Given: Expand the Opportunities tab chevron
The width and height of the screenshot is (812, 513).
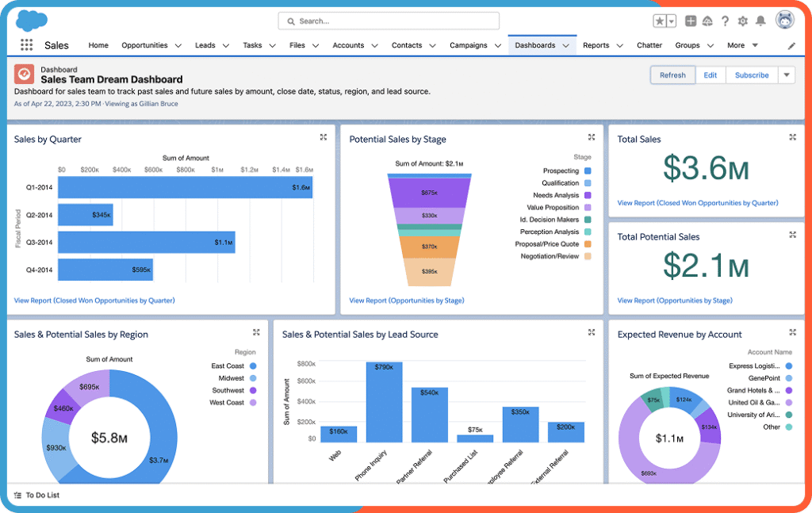Looking at the screenshot, I should 178,46.
